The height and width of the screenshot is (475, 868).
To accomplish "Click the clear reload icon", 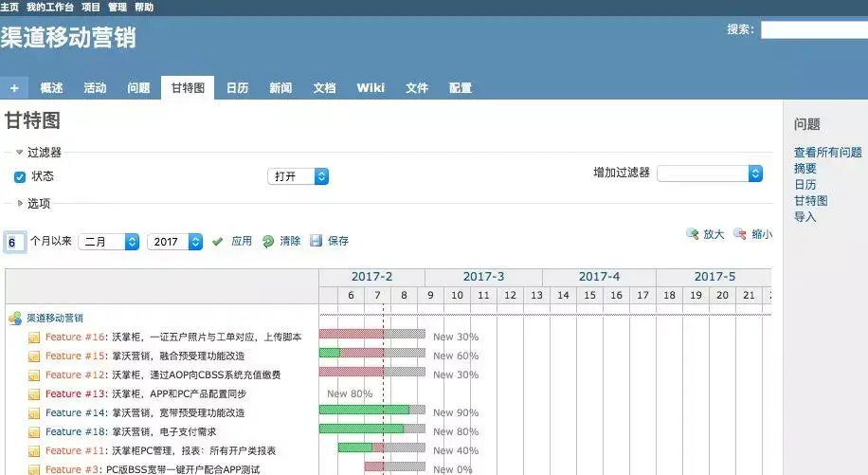I will click(268, 242).
